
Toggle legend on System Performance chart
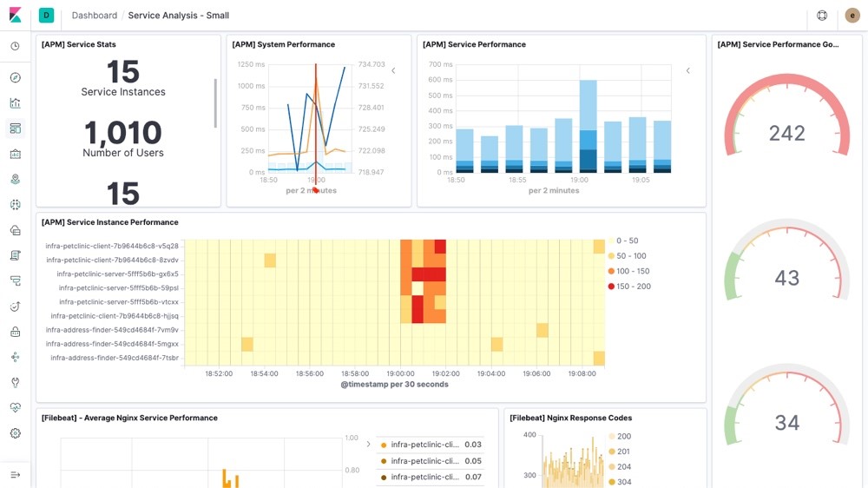point(393,71)
